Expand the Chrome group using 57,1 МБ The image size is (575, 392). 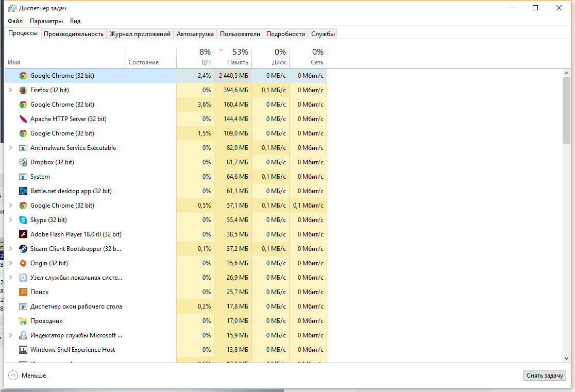click(x=11, y=206)
